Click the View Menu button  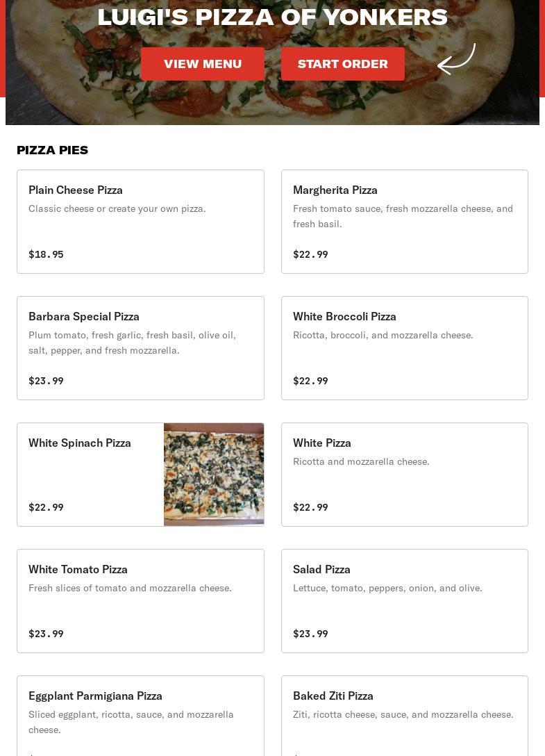point(203,64)
